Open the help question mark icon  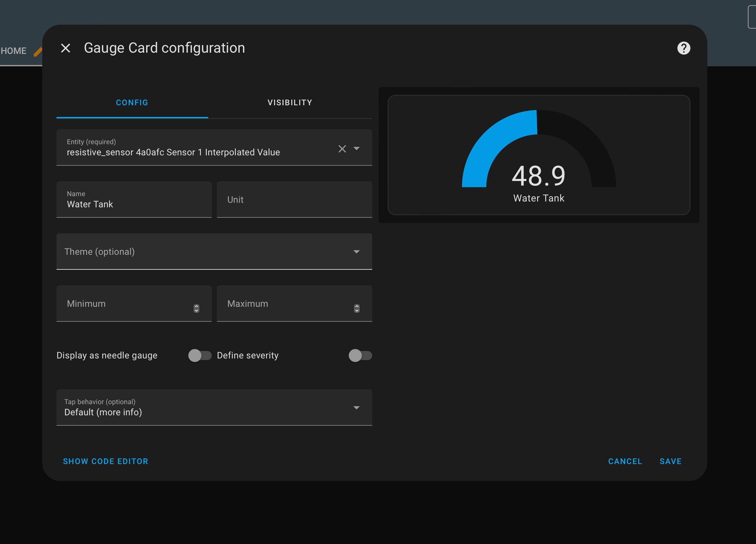pos(683,48)
